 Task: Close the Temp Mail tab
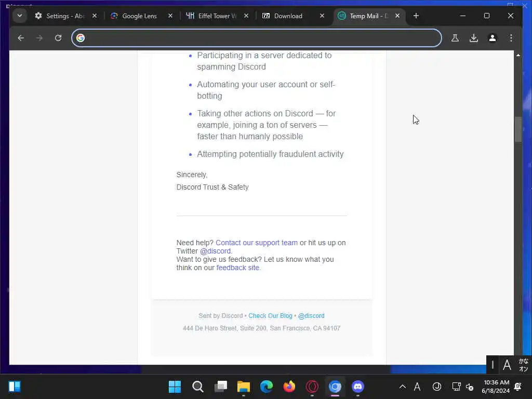coord(397,16)
